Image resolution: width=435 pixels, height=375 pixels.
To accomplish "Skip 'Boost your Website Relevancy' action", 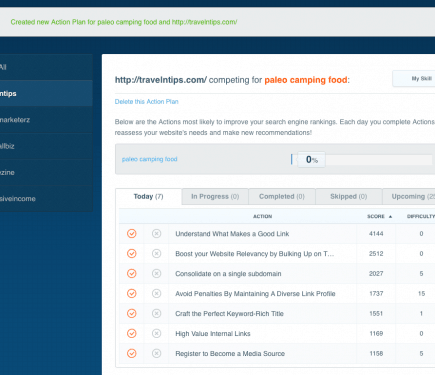I will tap(156, 253).
